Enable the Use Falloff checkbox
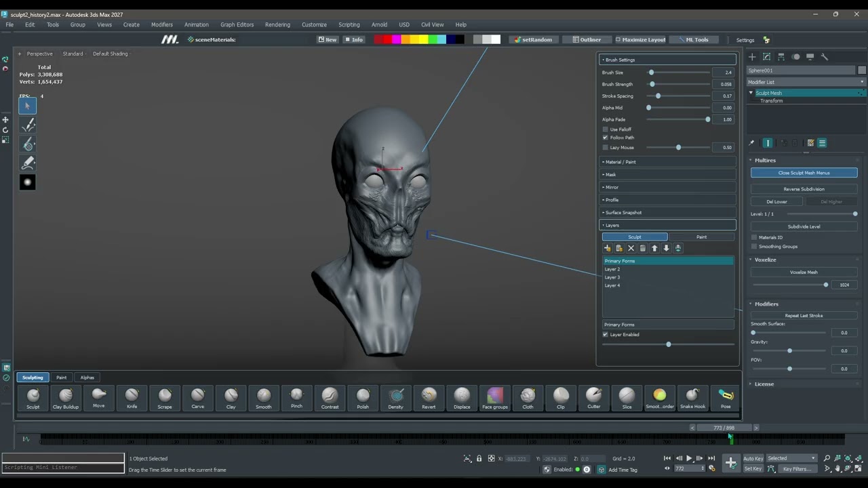Screen dimensions: 868x488 click(606, 129)
